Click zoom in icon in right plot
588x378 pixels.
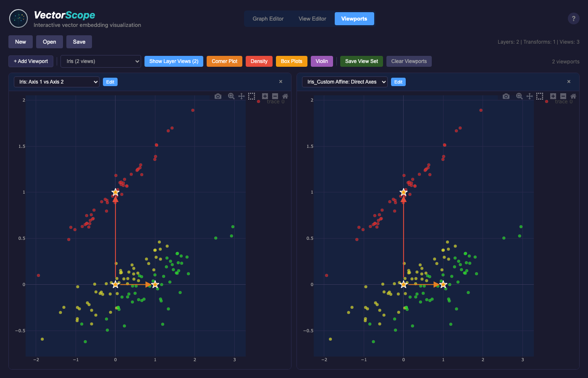(x=553, y=96)
